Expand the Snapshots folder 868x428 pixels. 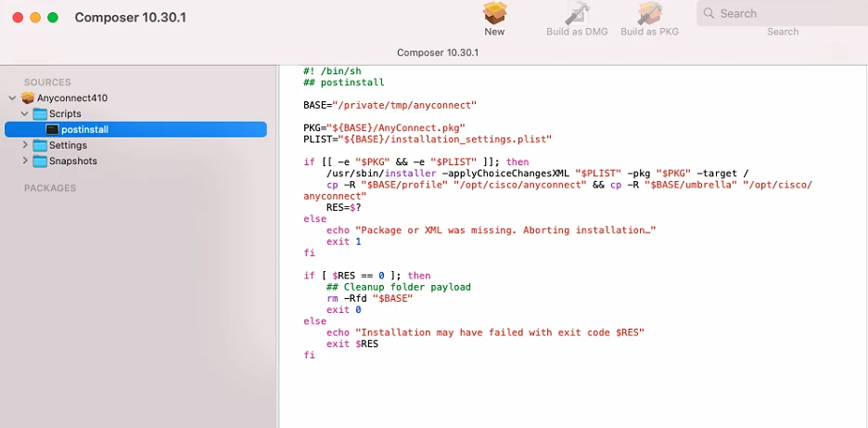click(x=25, y=161)
